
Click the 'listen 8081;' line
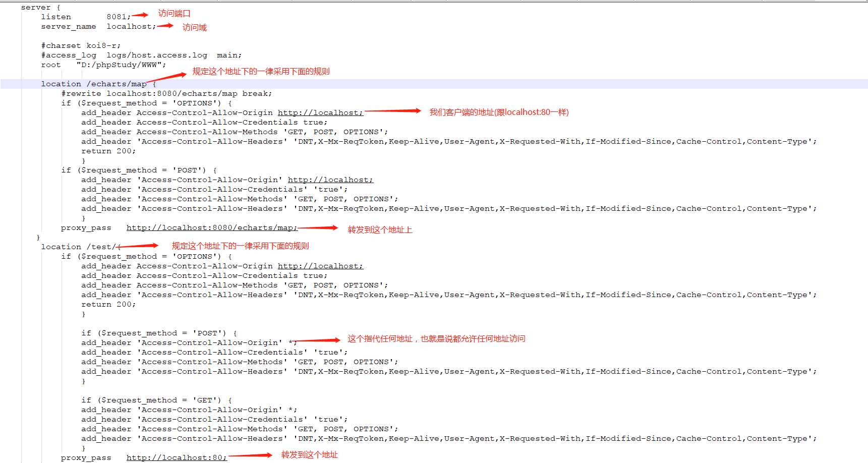click(x=86, y=17)
